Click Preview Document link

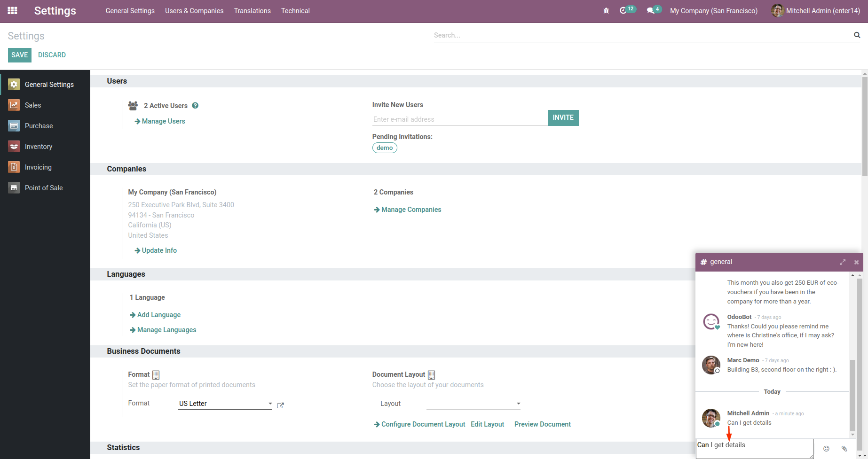point(543,424)
